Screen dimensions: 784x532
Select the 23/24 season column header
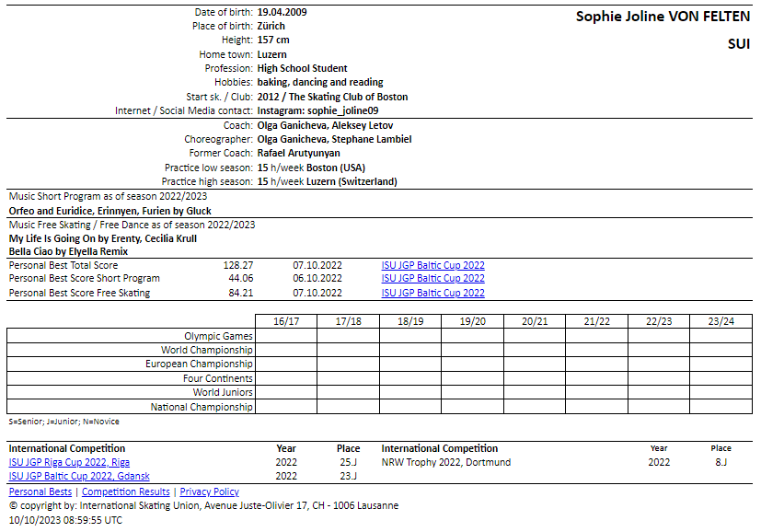tap(721, 321)
